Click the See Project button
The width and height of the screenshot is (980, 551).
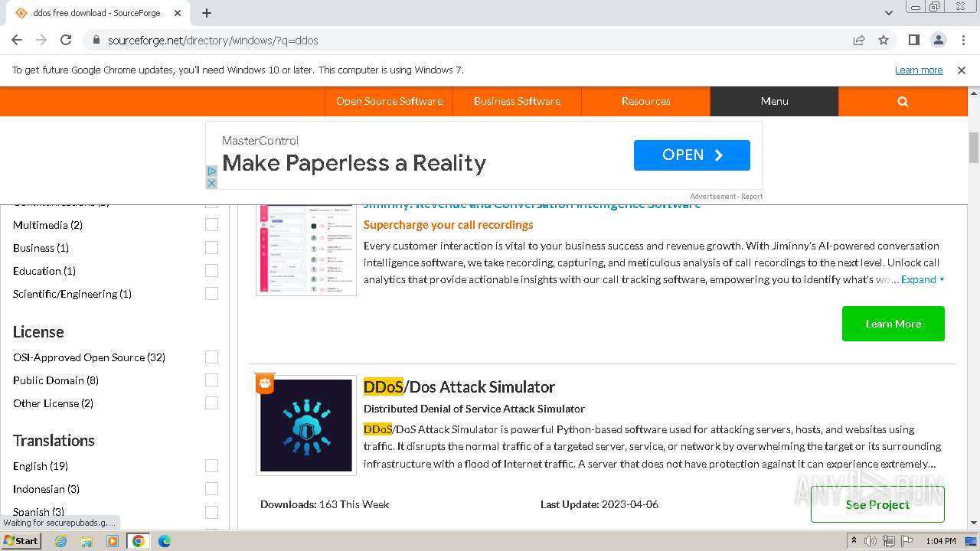(877, 504)
